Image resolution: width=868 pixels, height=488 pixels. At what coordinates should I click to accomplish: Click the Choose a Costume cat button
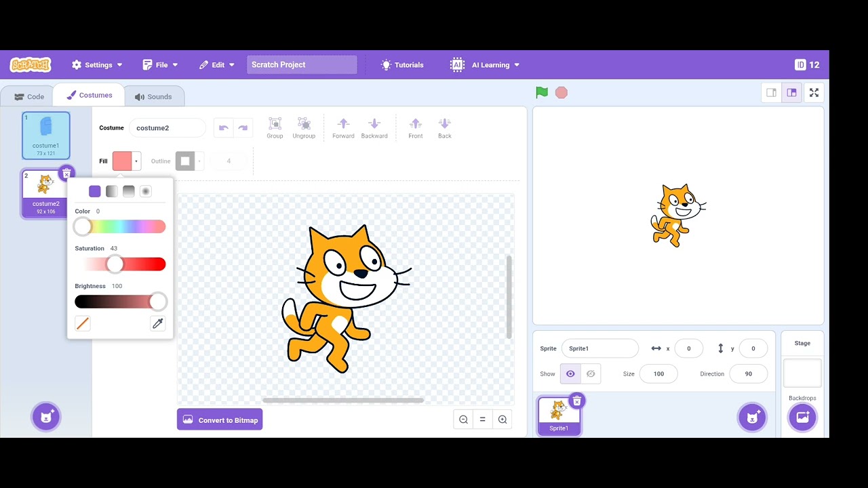coord(46,417)
